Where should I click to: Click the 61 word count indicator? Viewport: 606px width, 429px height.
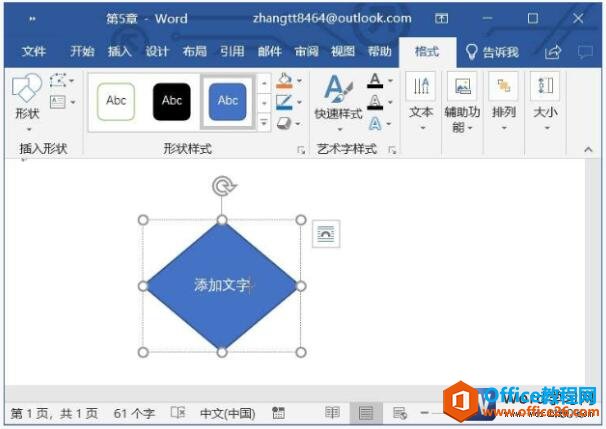[134, 414]
